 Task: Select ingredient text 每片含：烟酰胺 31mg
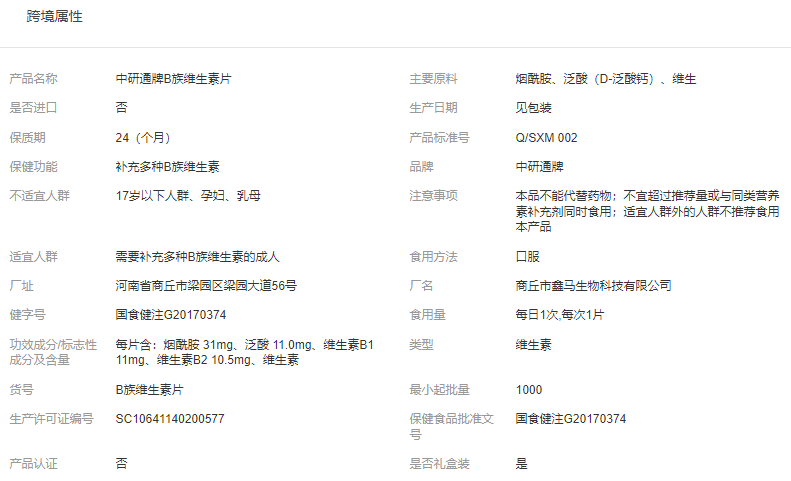click(x=175, y=345)
